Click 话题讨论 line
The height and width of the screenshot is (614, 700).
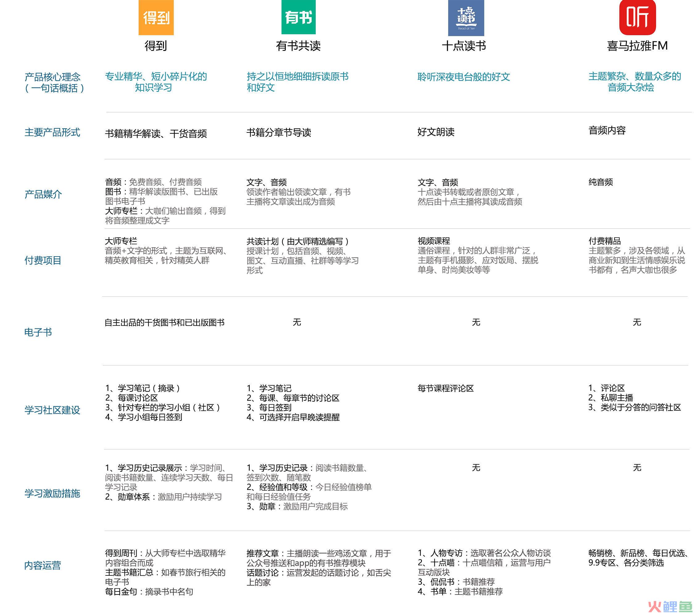click(x=319, y=572)
